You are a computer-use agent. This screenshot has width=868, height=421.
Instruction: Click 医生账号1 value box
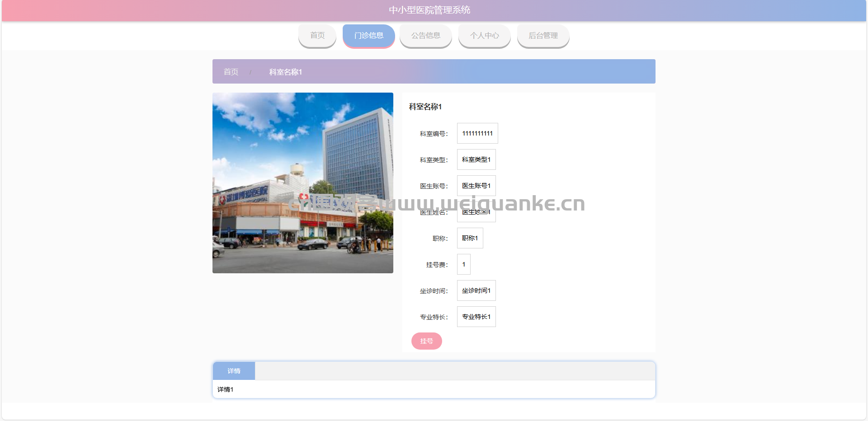[x=476, y=186]
